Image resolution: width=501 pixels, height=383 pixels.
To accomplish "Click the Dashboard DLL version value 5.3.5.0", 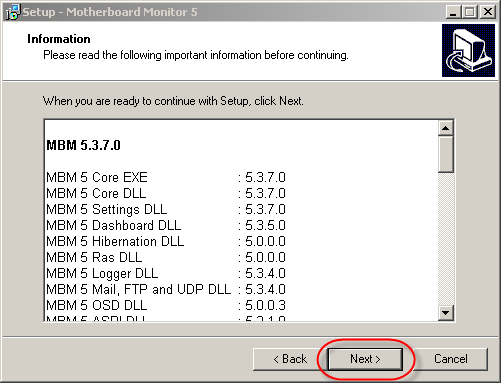I will point(265,225).
